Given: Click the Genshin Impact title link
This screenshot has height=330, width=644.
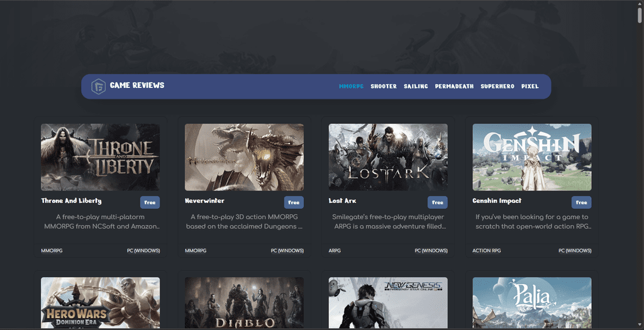Looking at the screenshot, I should pyautogui.click(x=497, y=201).
